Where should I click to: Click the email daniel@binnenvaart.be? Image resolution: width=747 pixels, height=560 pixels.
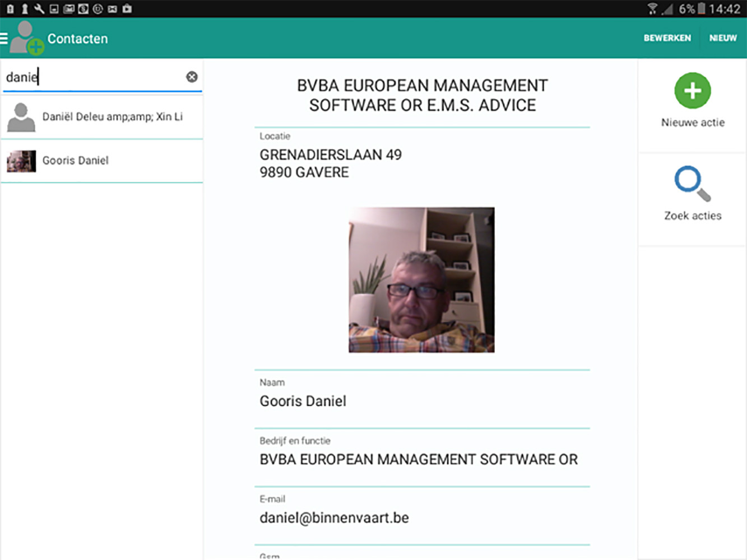coord(334,517)
